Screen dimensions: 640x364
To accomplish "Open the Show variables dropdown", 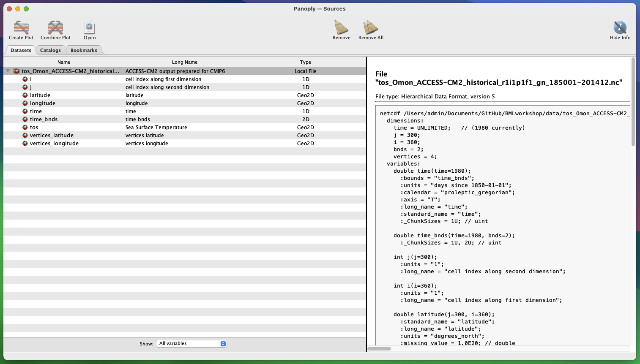I will click(x=191, y=344).
